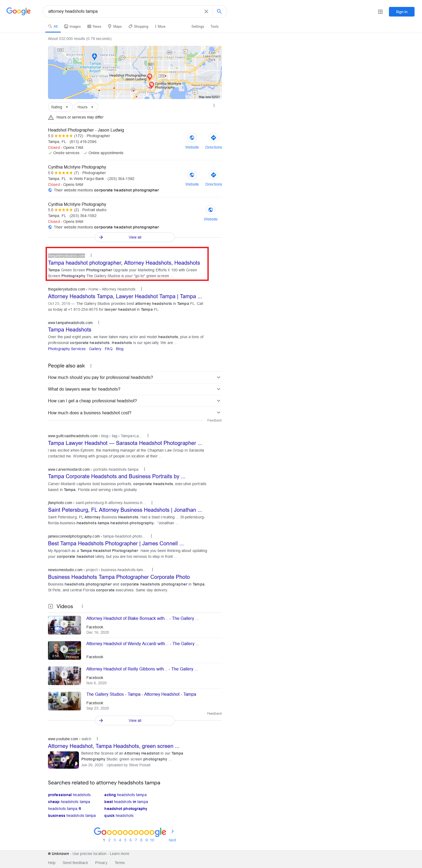Click Directions icon for Cynthia McIntyre Photography

pos(213,175)
